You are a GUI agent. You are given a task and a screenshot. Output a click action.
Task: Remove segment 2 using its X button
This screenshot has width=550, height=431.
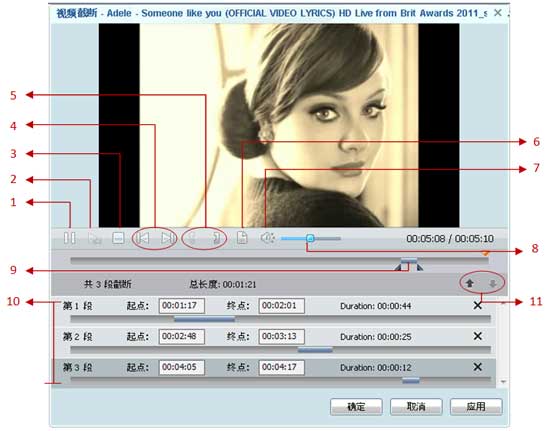tap(477, 336)
